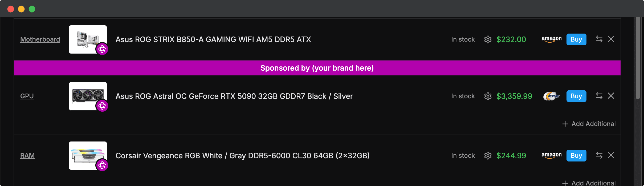
Task: Buy the Asus motherboard from Amazon
Action: click(576, 39)
